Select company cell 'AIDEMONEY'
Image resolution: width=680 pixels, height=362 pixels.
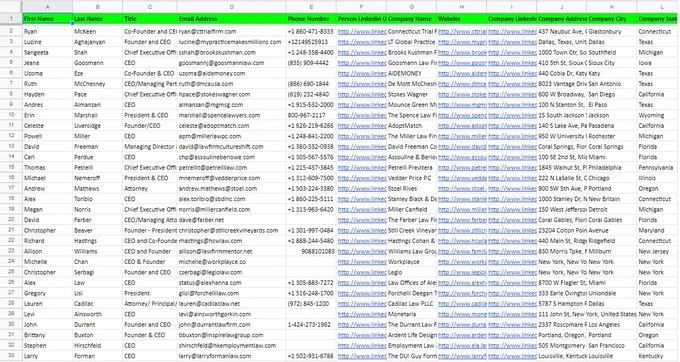tap(412, 73)
